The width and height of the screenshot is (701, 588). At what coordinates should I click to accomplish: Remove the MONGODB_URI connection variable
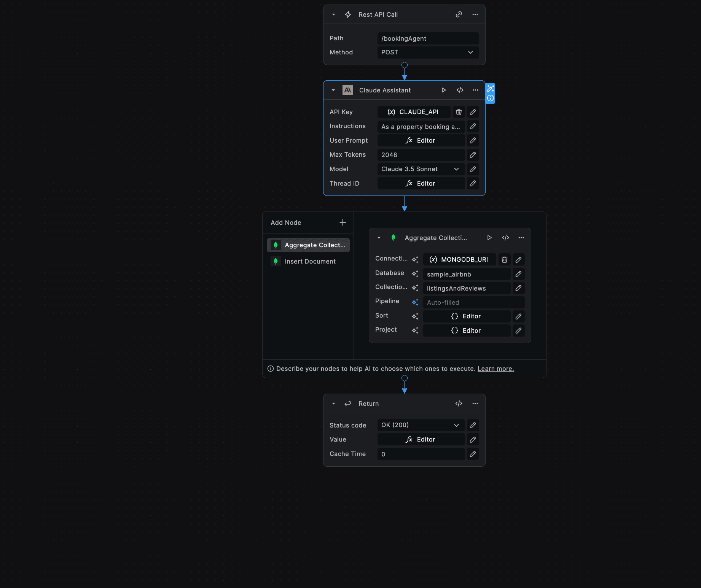(x=504, y=259)
